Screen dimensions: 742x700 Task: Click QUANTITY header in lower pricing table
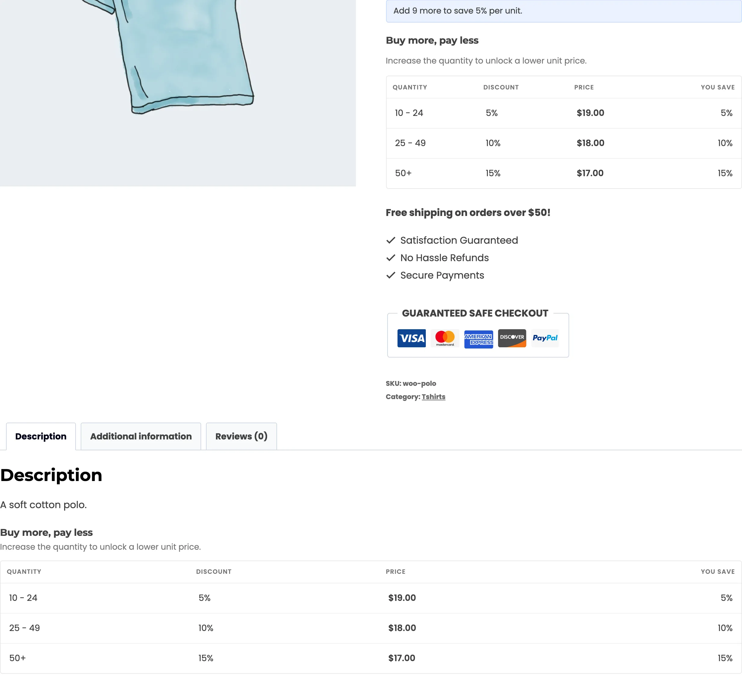point(24,572)
